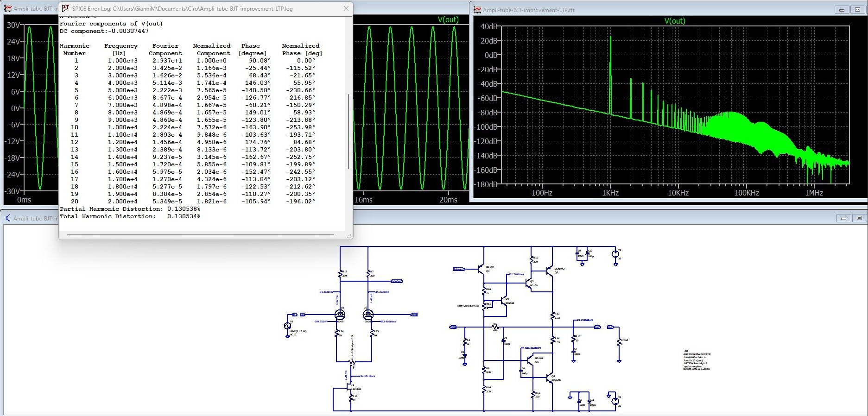Click the V(out) label in FFT plot
868x416 pixels.
coord(674,21)
